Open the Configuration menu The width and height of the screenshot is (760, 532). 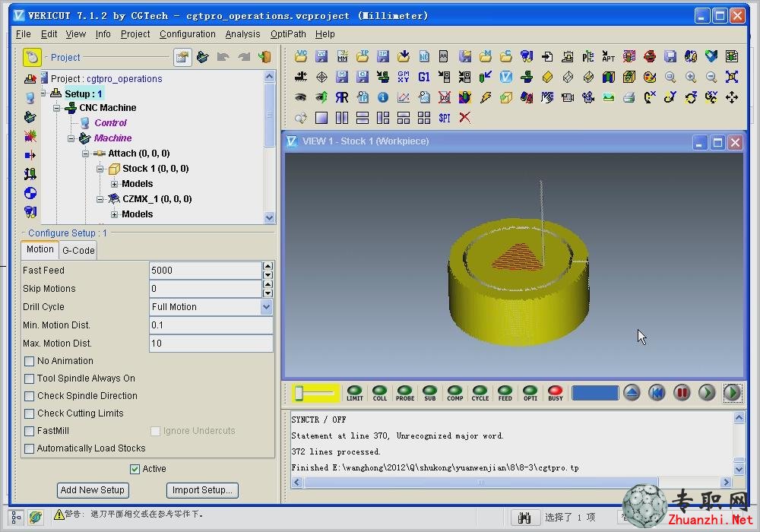[x=188, y=34]
